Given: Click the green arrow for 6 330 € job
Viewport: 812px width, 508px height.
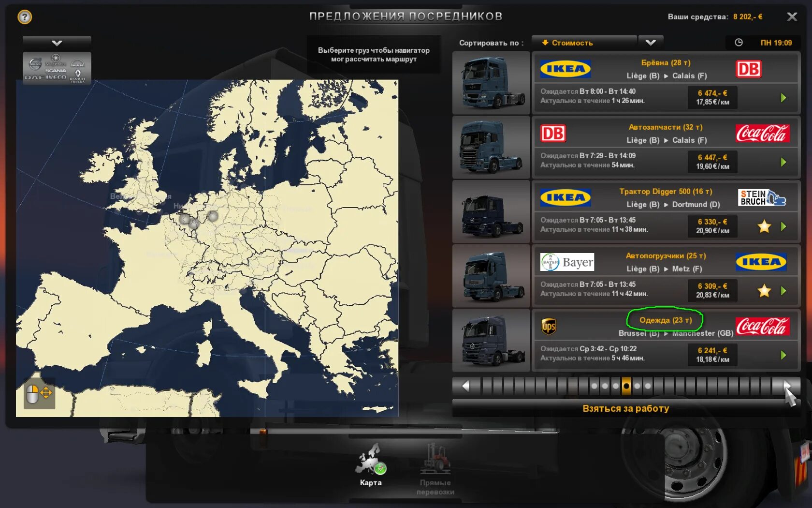Looking at the screenshot, I should tap(783, 226).
